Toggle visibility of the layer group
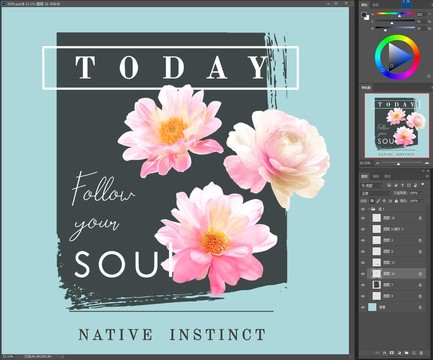 pyautogui.click(x=363, y=209)
